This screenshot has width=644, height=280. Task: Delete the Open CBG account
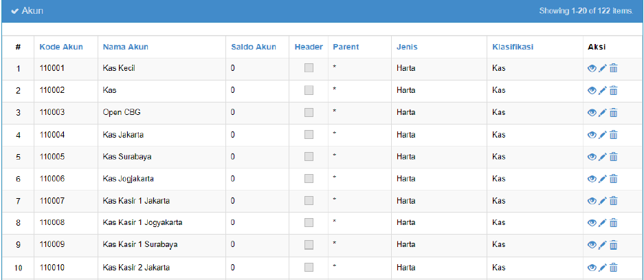613,113
